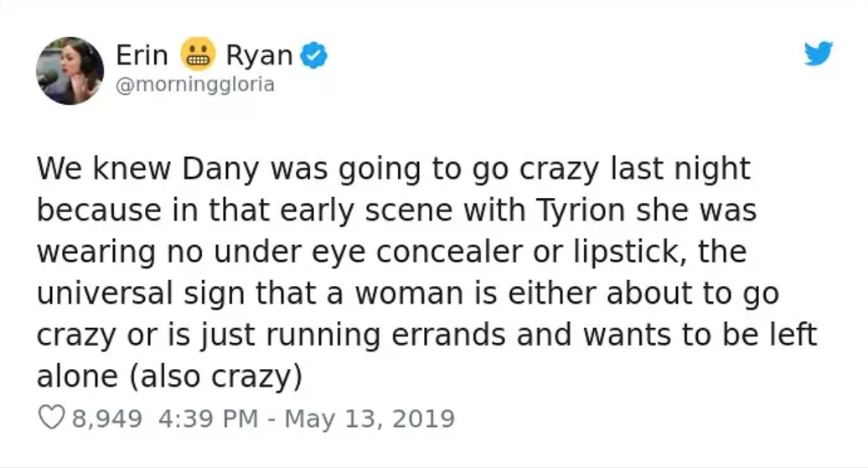Click the 4:39 PM timestamp
Viewport: 868px width, 468px height.
coord(208,418)
